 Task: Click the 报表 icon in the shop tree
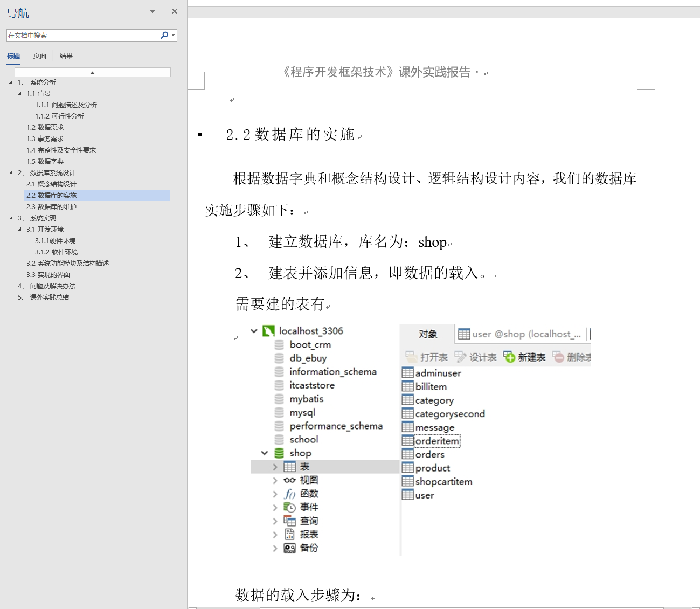tap(289, 534)
